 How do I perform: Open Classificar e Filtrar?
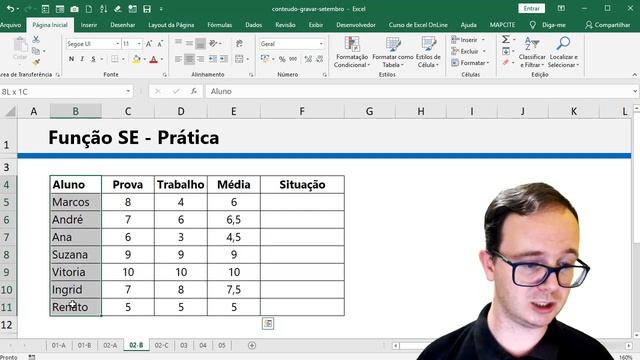pyautogui.click(x=532, y=52)
